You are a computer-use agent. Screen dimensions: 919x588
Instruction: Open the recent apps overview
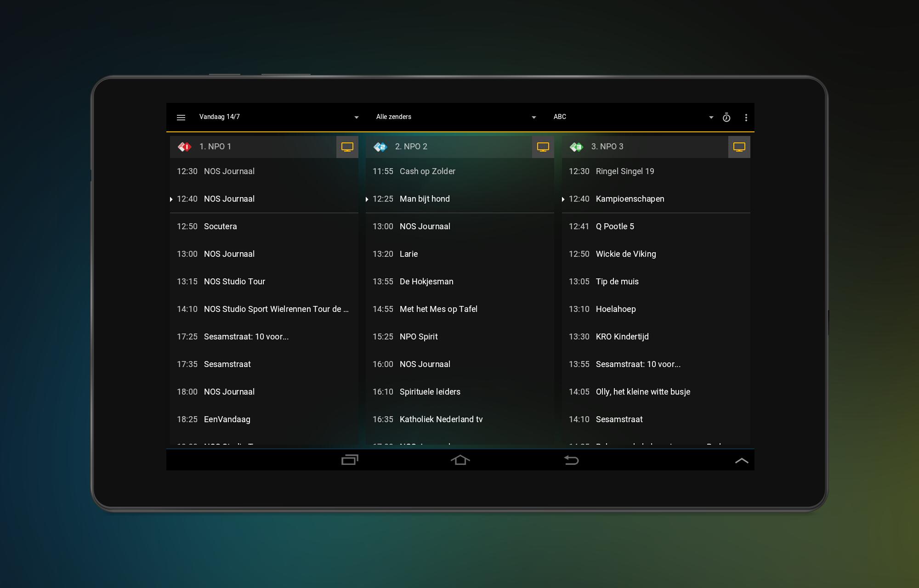pos(350,460)
